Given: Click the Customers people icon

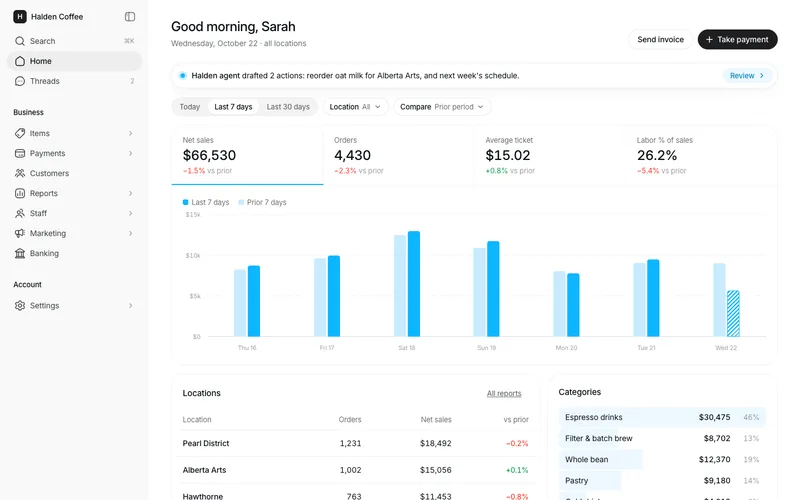Looking at the screenshot, I should tap(20, 173).
